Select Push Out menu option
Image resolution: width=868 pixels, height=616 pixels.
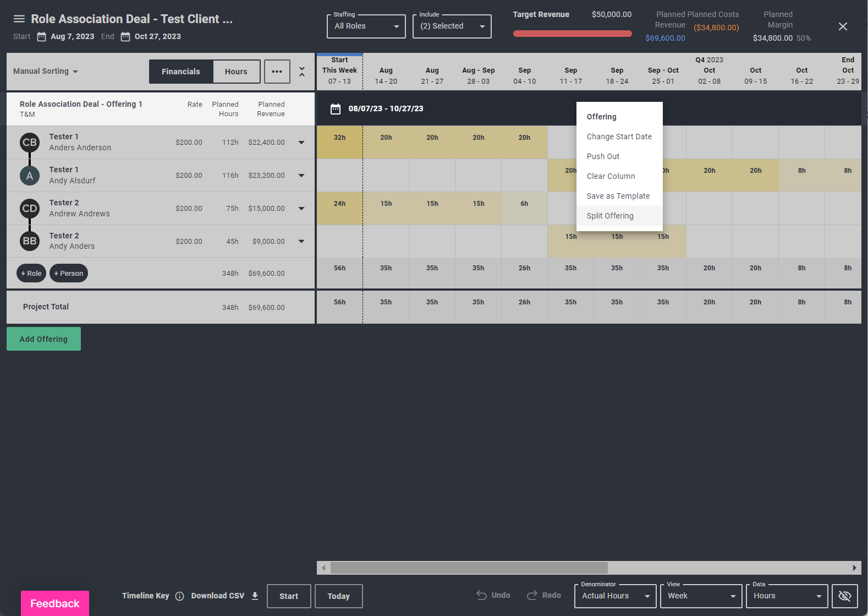click(x=619, y=156)
